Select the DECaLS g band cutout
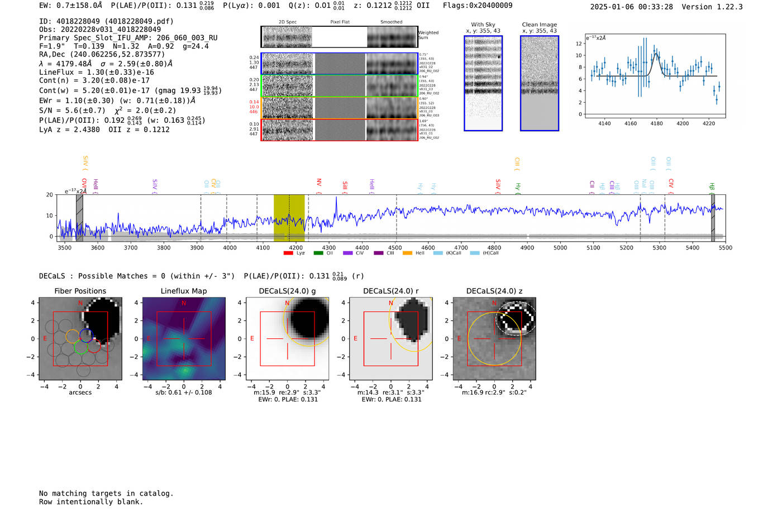 pos(288,339)
